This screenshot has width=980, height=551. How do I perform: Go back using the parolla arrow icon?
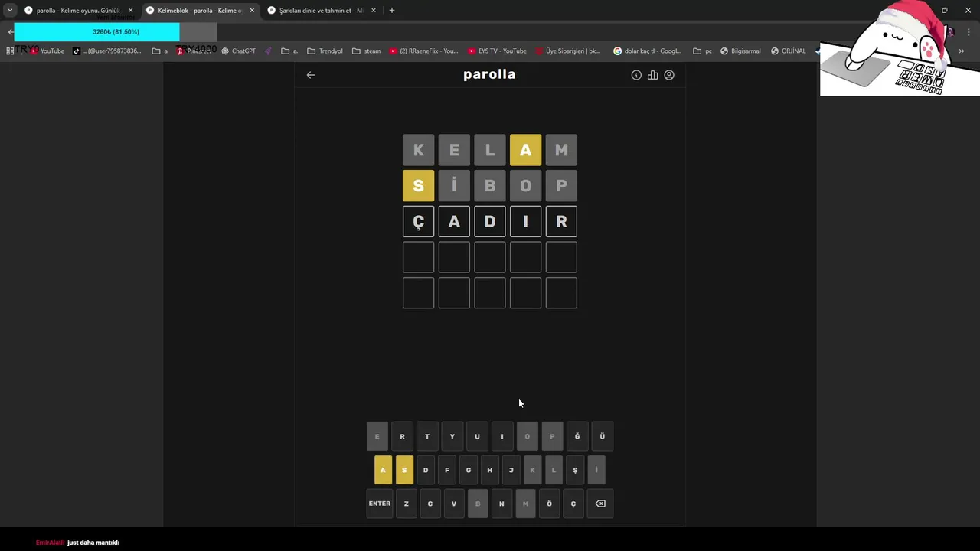pyautogui.click(x=311, y=75)
